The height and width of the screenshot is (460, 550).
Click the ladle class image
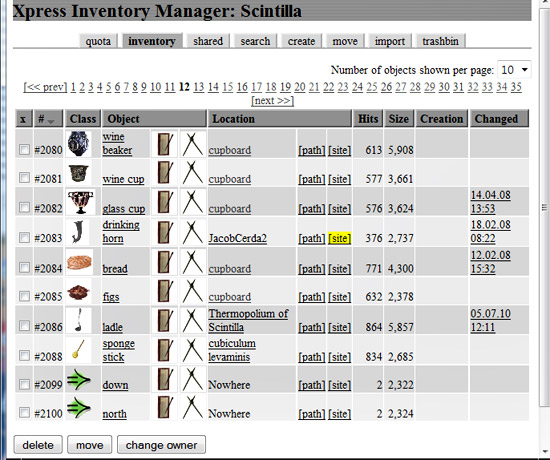point(79,320)
